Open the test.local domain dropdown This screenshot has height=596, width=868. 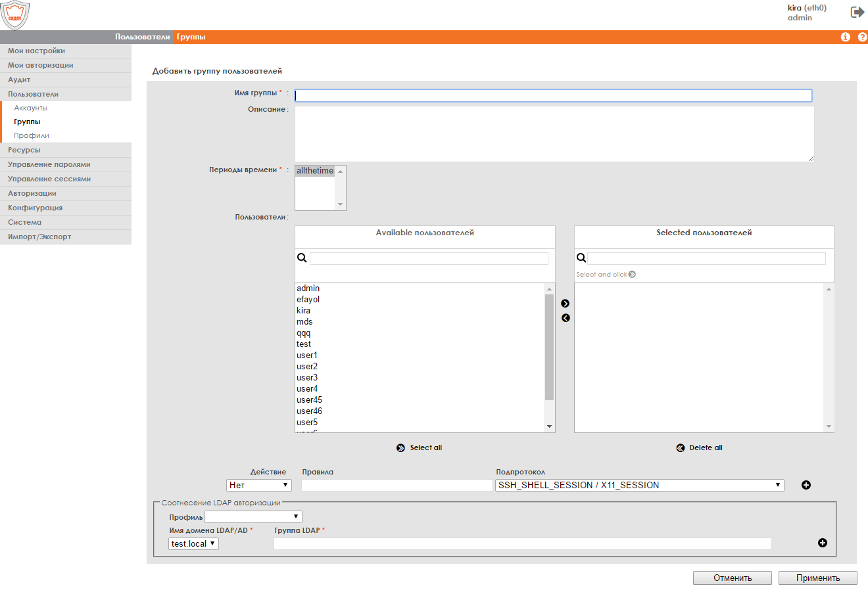[x=193, y=543]
